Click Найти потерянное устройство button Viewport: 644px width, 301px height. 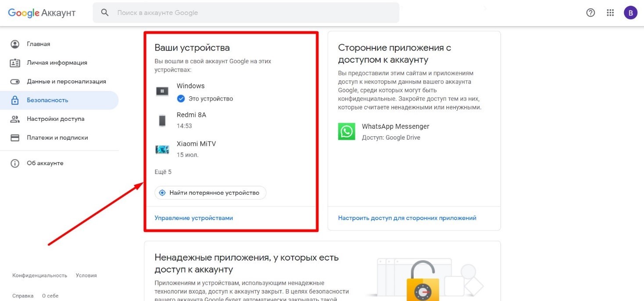(211, 193)
